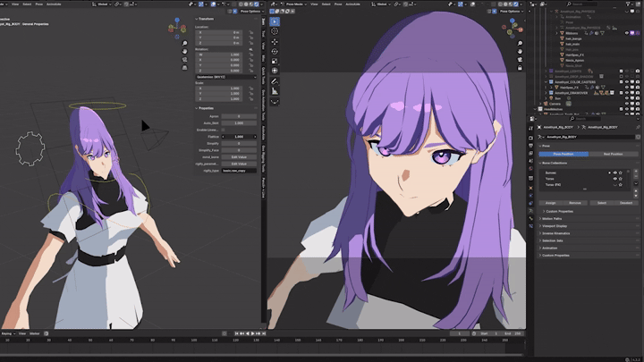Click Assign in Bone Collections
The width and height of the screenshot is (644, 362).
click(551, 203)
